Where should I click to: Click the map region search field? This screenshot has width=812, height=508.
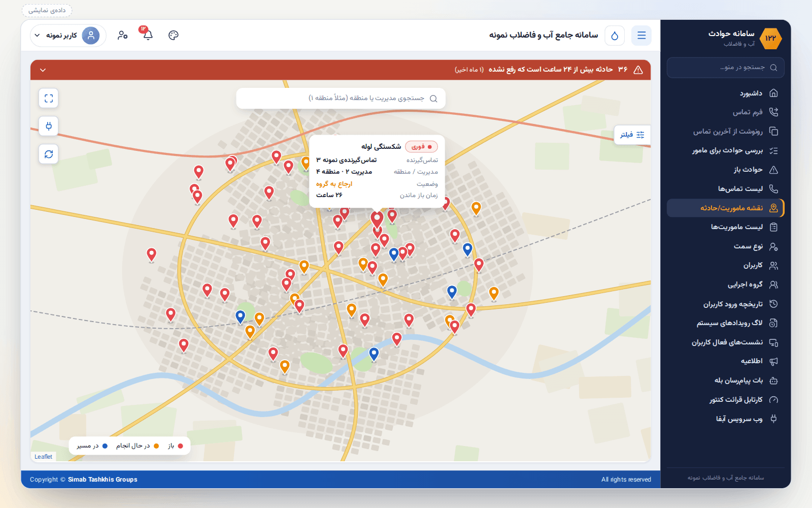341,98
